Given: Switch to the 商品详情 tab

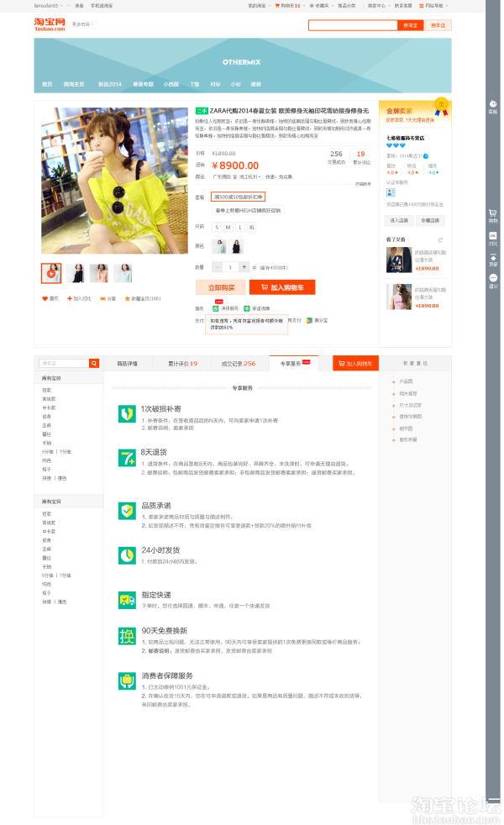Looking at the screenshot, I should coord(128,364).
